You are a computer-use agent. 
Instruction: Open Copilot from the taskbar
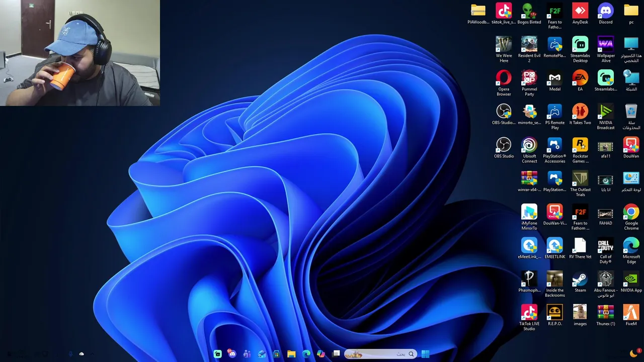tap(321, 354)
